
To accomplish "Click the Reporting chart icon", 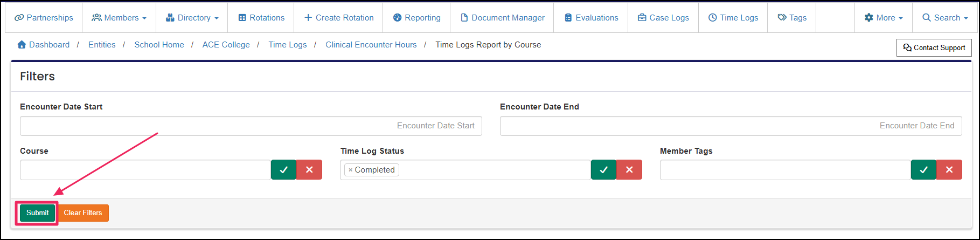I will tap(398, 18).
